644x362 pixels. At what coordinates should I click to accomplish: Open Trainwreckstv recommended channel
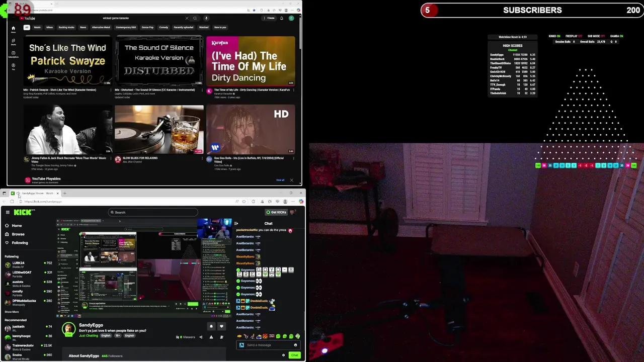click(x=28, y=347)
